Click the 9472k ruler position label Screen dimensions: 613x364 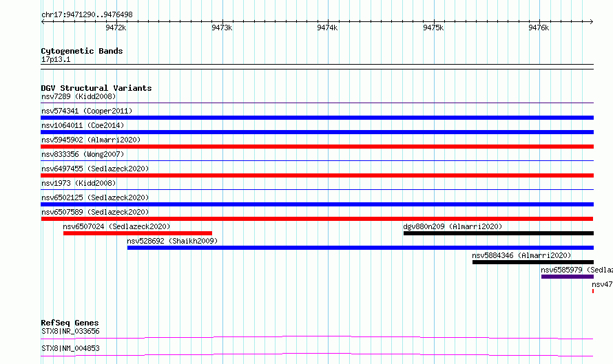click(116, 28)
